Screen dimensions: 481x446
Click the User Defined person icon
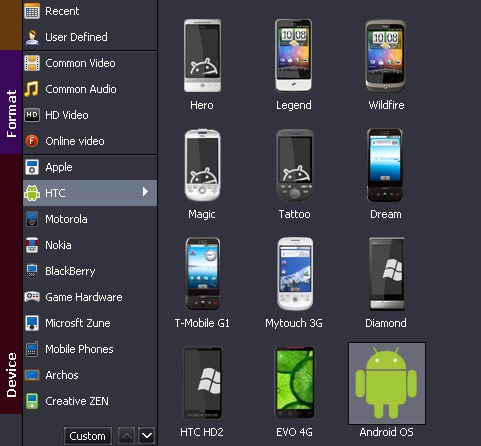[32, 37]
